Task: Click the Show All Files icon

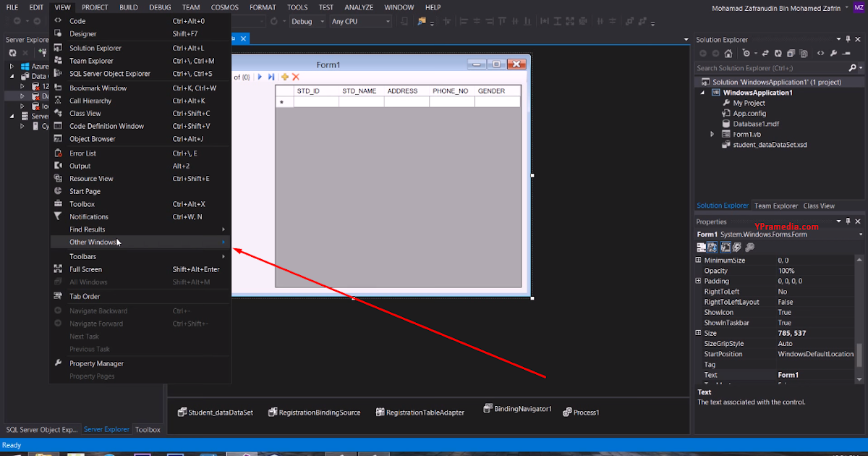Action: [791, 53]
